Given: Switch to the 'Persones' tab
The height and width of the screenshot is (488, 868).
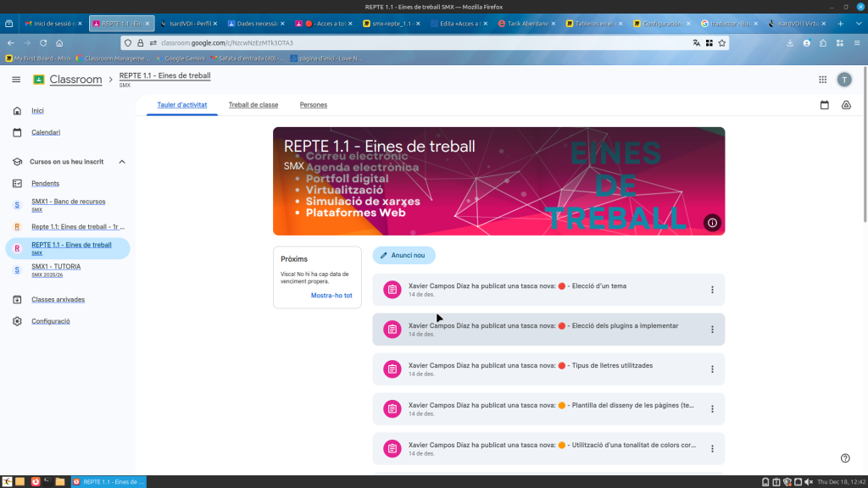Looking at the screenshot, I should click(x=314, y=105).
